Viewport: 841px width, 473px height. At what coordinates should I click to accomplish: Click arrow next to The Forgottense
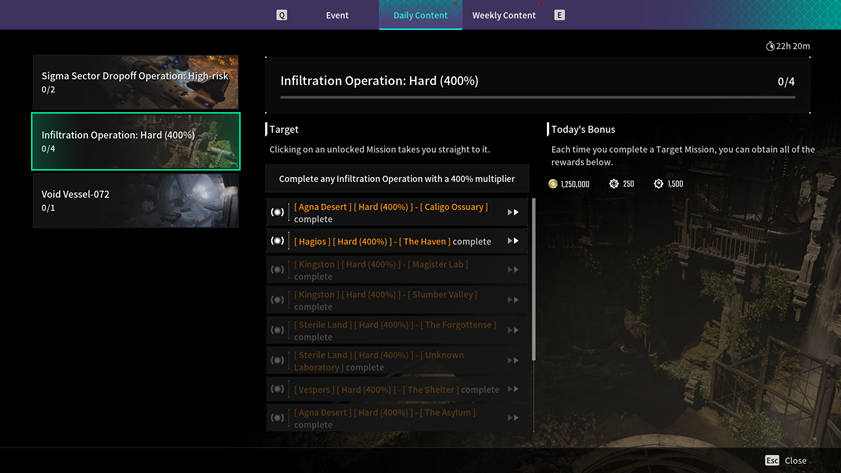point(513,330)
